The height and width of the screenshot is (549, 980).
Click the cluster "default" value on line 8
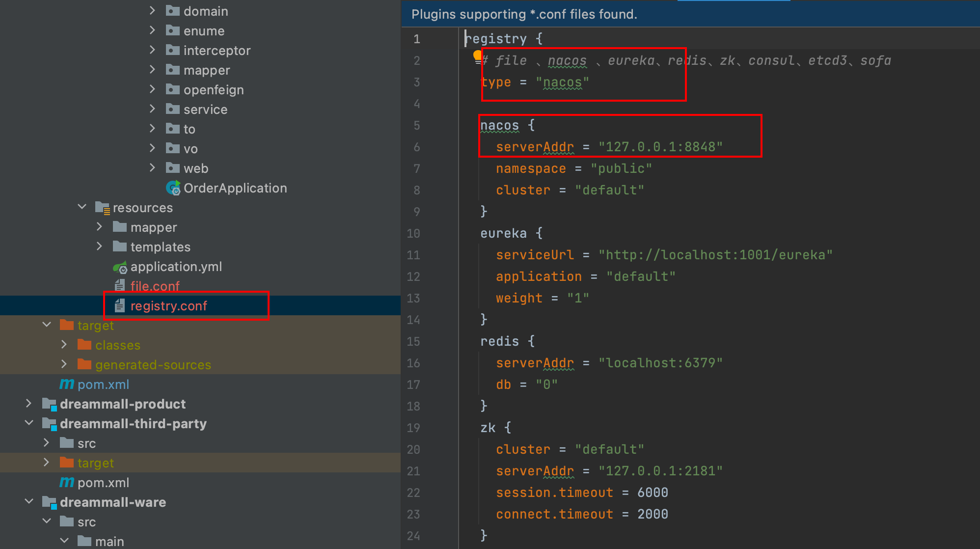point(609,190)
